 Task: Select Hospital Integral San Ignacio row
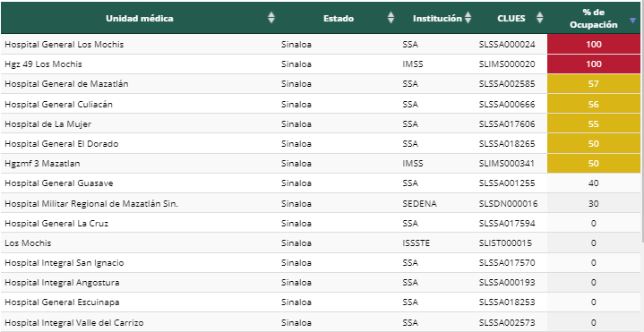point(321,262)
